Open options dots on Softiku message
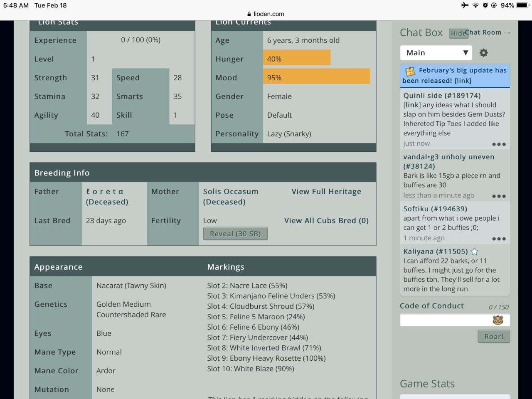The image size is (532, 399). point(499,239)
